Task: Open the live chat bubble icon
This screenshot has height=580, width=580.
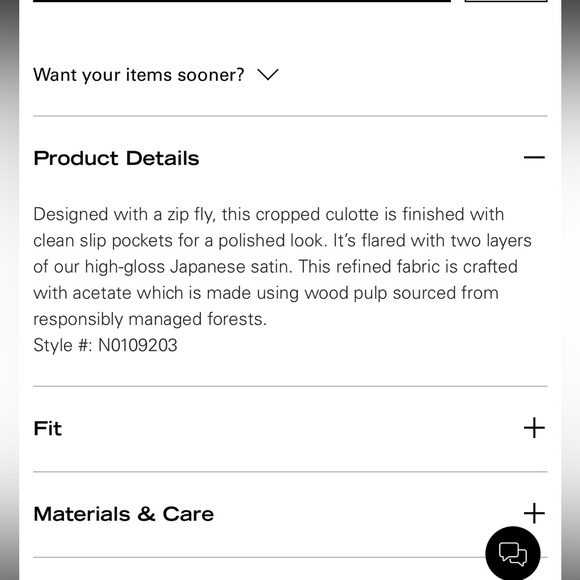Action: pos(513,554)
